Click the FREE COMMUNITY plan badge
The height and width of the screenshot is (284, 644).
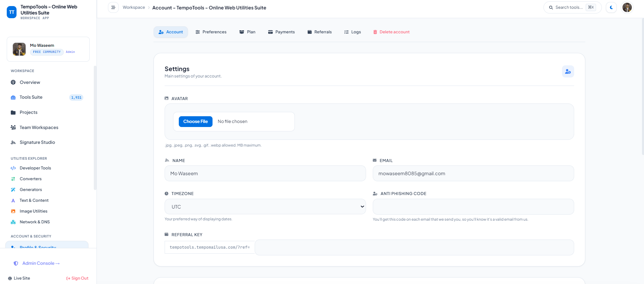tap(47, 52)
